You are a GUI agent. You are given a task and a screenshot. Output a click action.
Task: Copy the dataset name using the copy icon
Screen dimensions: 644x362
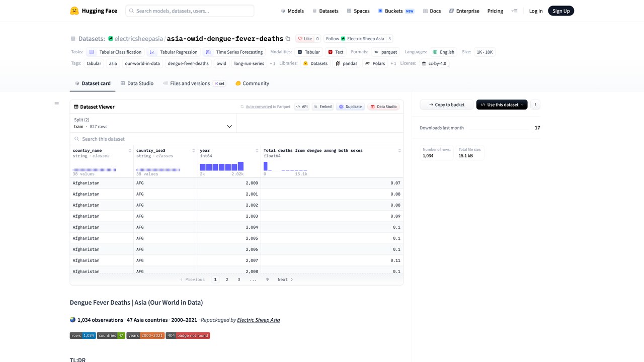(288, 39)
